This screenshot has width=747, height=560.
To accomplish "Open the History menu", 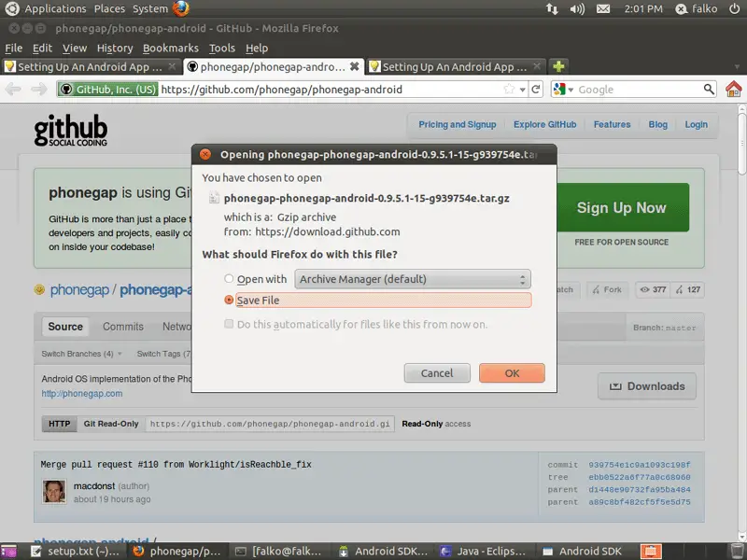I will coord(115,49).
